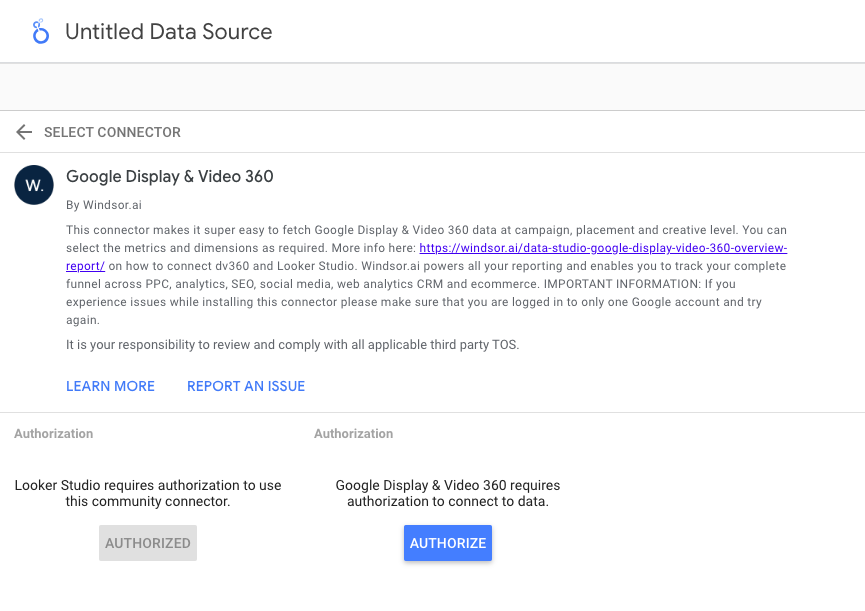Viewport: 865px width, 611px height.
Task: Click the greyed-out AUTHORIZED button
Action: click(x=148, y=543)
